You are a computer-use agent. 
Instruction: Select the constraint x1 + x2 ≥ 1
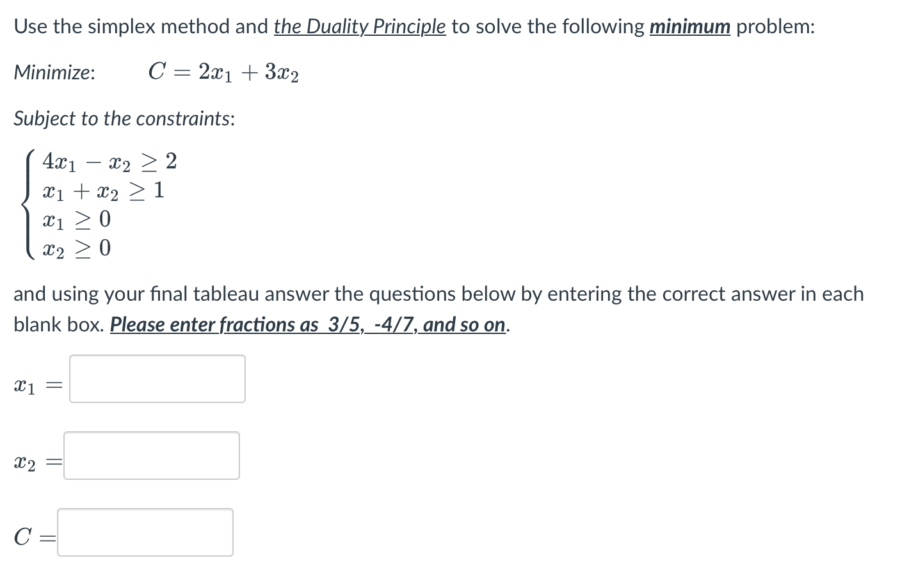(103, 191)
